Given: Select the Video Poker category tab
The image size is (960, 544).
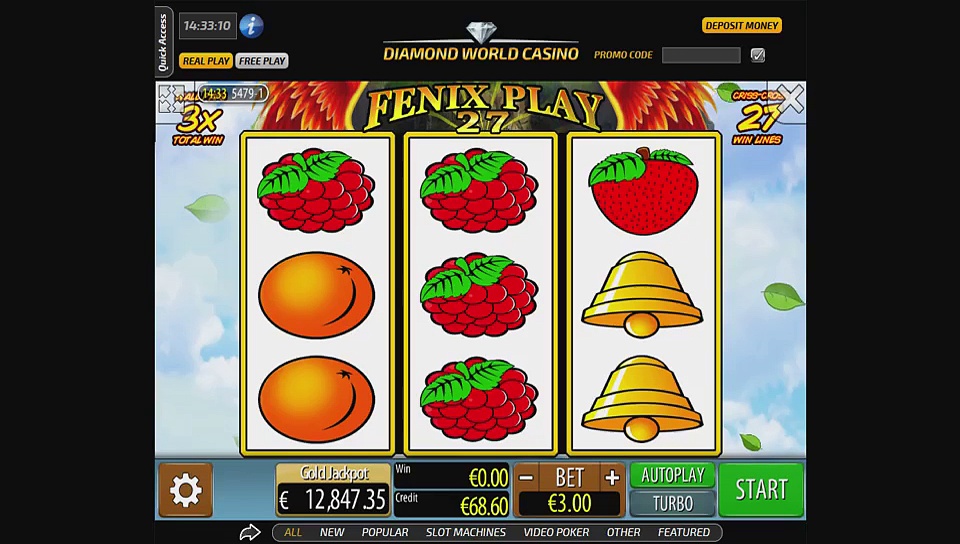Looking at the screenshot, I should point(556,532).
